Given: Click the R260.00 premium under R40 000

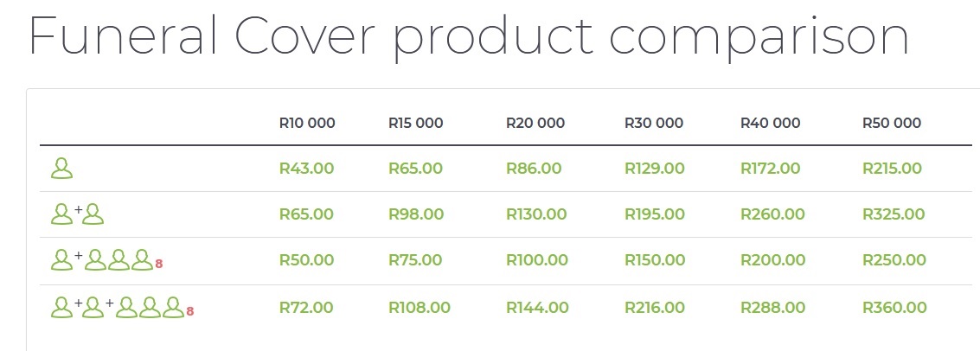Looking at the screenshot, I should pyautogui.click(x=772, y=214).
